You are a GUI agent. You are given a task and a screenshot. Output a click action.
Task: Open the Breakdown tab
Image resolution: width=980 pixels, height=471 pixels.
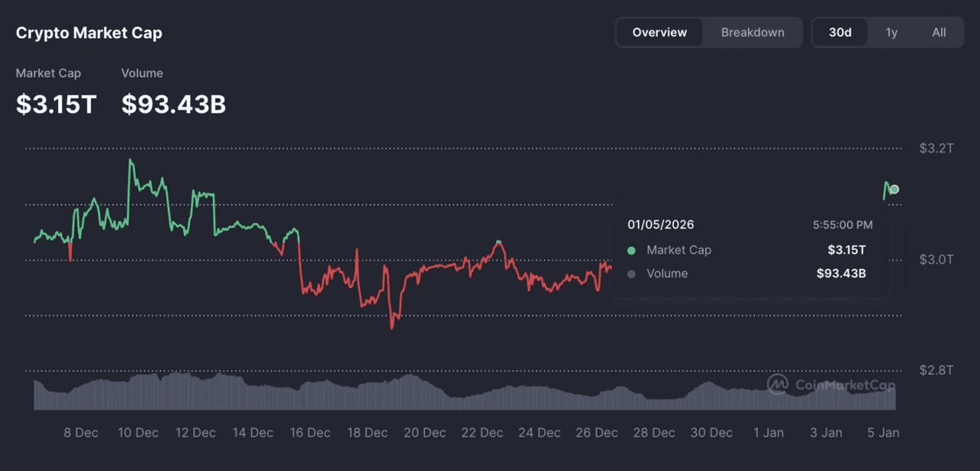(x=752, y=32)
